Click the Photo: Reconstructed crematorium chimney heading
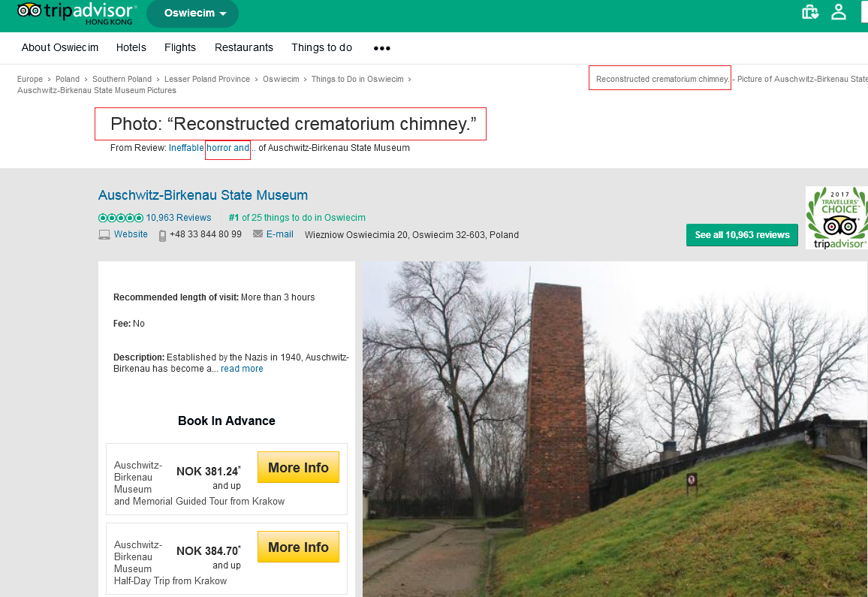868x597 pixels. 293,124
